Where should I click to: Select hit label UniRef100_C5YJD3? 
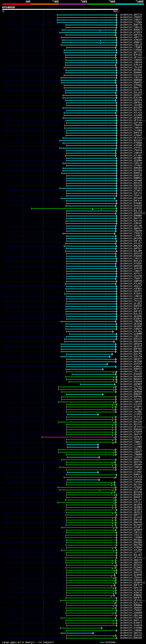[x=131, y=371]
